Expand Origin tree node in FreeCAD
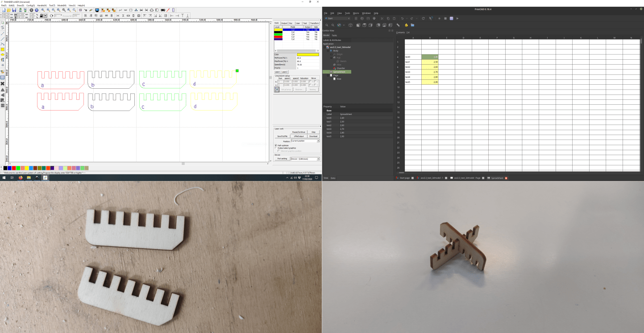644x333 pixels. click(x=331, y=54)
